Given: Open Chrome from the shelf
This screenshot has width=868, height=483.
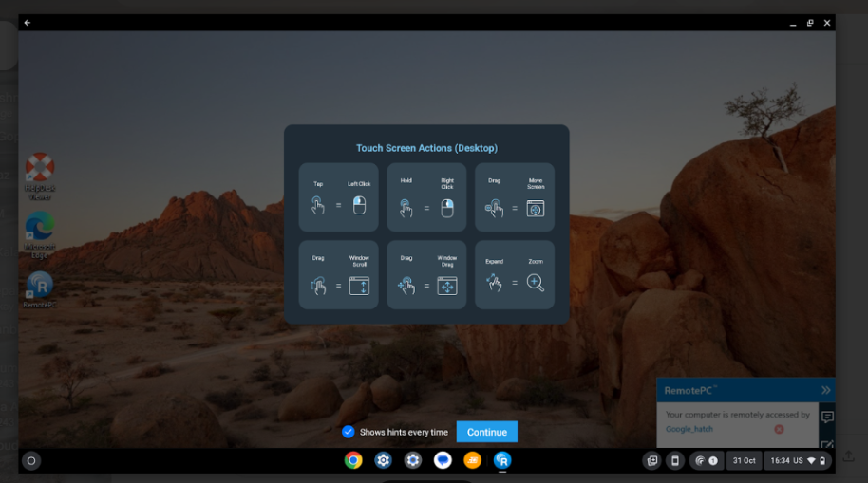Looking at the screenshot, I should point(353,460).
